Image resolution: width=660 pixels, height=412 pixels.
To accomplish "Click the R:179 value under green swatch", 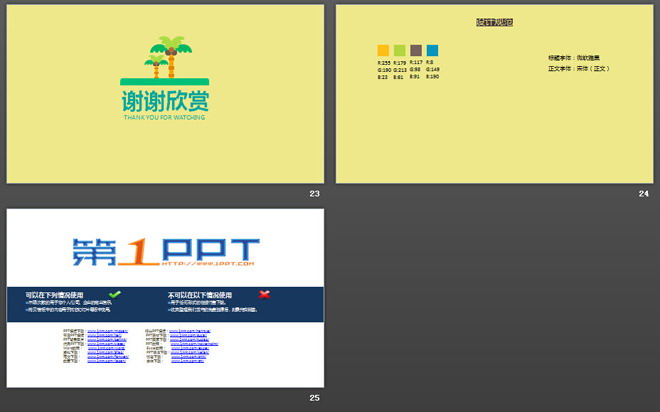I will [400, 63].
